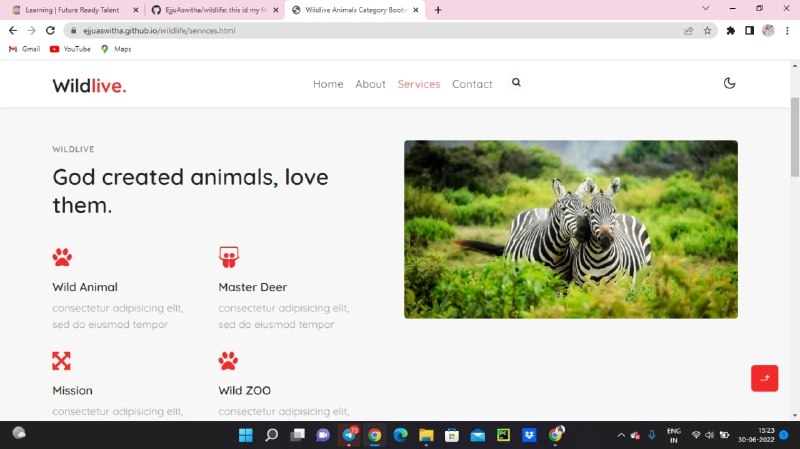Open the browser side panel
800x449 pixels.
(x=749, y=31)
